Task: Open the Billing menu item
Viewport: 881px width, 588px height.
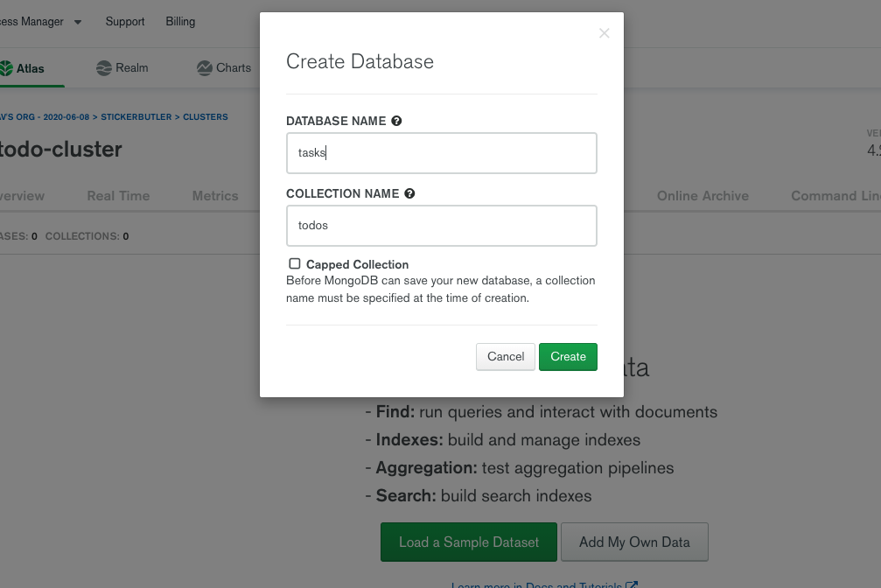Action: tap(179, 22)
